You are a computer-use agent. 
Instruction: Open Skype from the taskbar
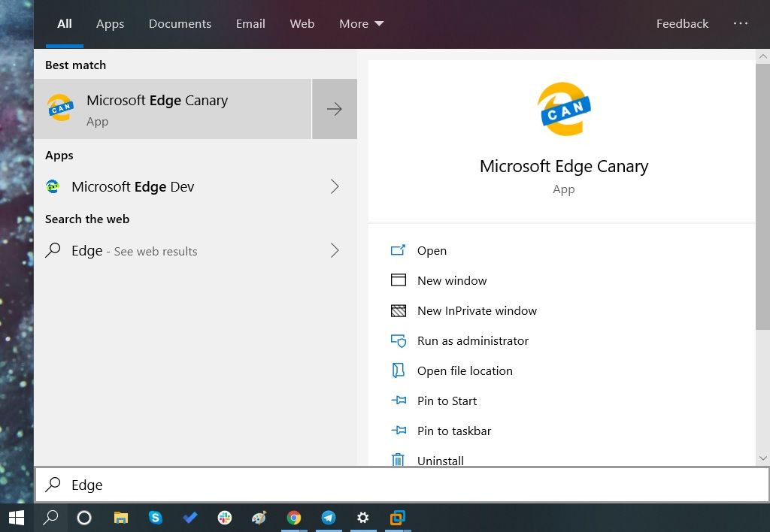coord(156,518)
